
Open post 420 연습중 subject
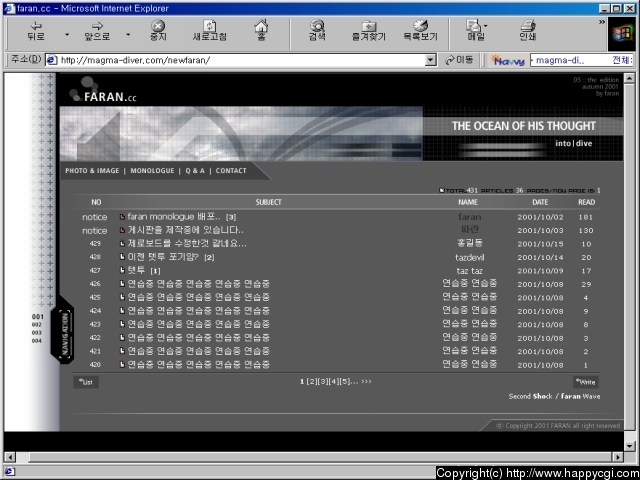[x=199, y=364]
